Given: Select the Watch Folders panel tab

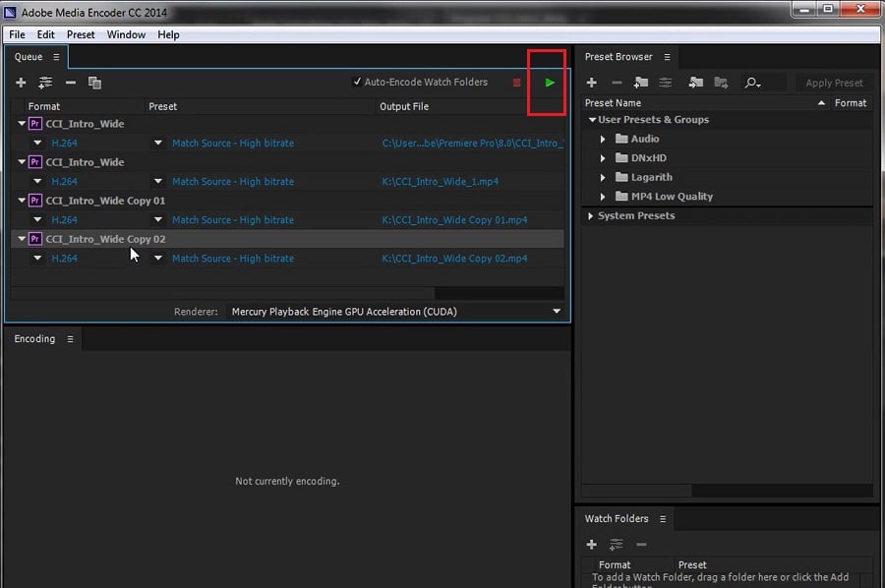Looking at the screenshot, I should [617, 518].
